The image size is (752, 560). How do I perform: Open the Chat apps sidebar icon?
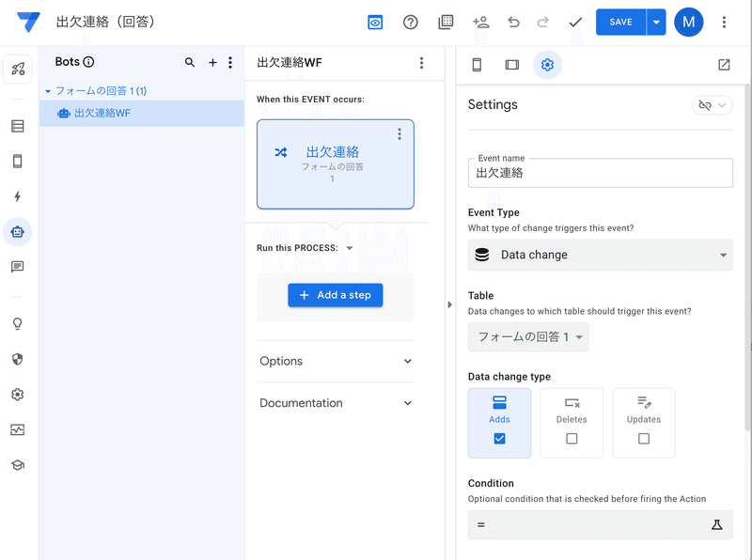click(x=18, y=267)
